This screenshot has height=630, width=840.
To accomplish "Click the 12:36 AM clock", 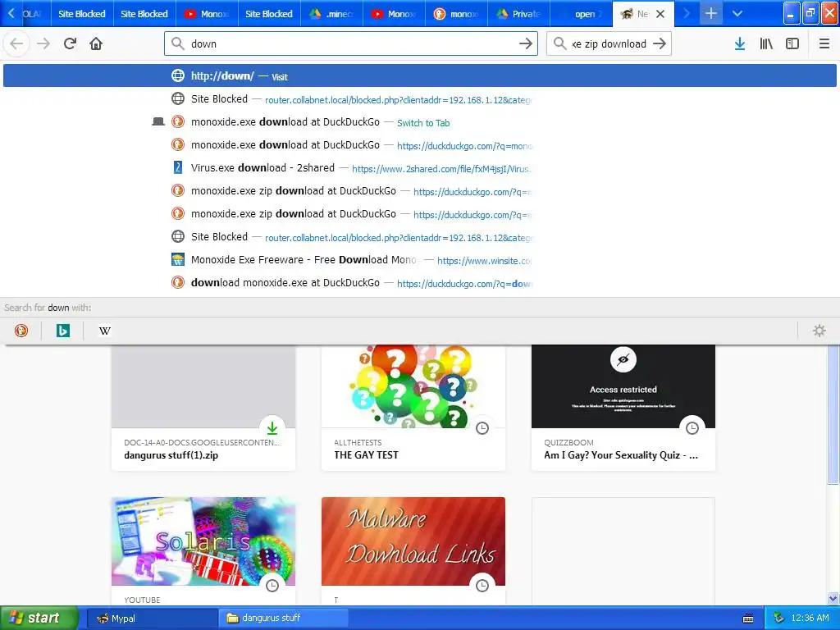I will 810,619.
